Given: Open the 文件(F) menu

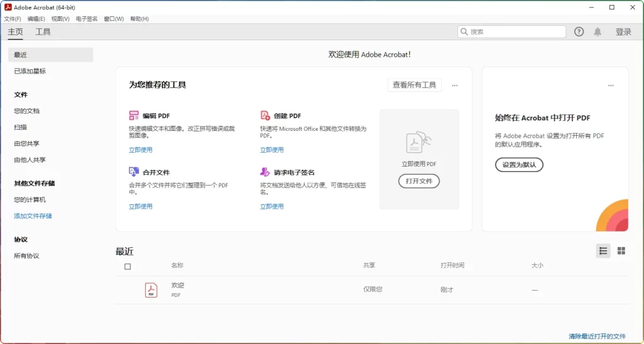Looking at the screenshot, I should pos(13,19).
